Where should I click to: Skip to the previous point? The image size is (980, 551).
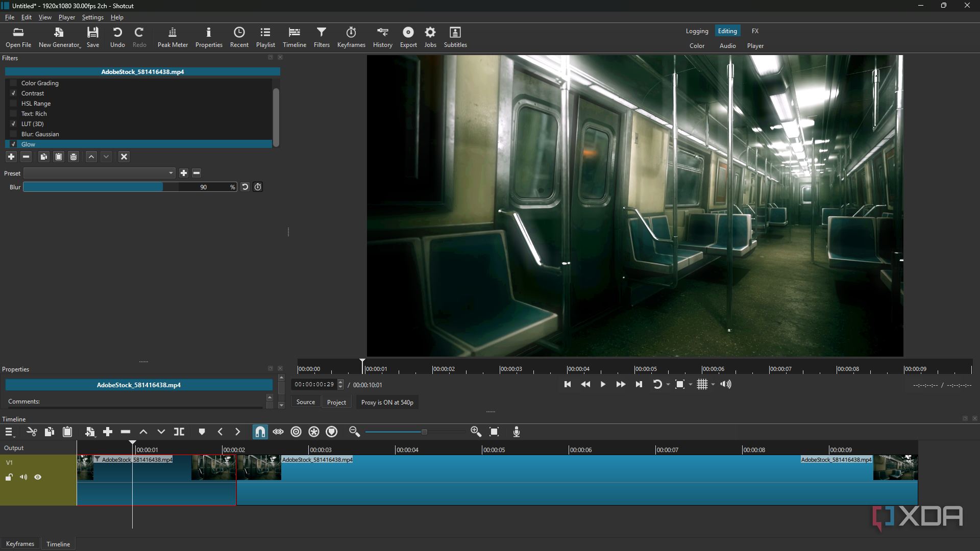(567, 385)
